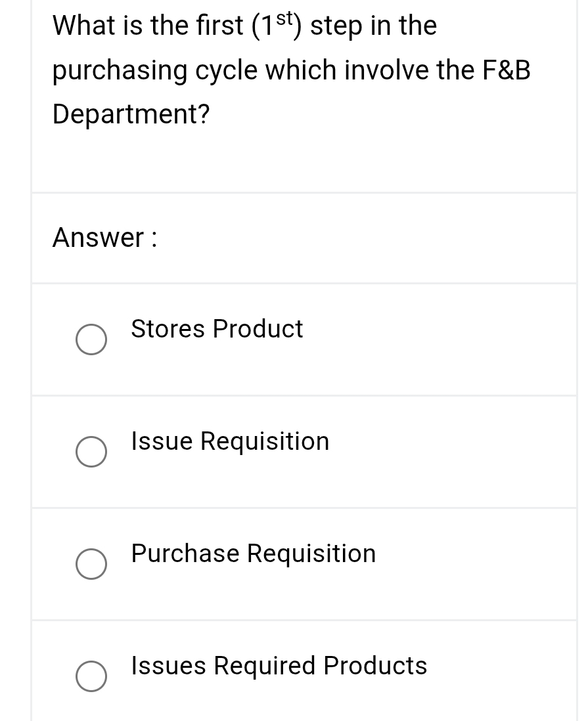
Task: Click the Purchase Requisition answer label
Action: tap(253, 554)
